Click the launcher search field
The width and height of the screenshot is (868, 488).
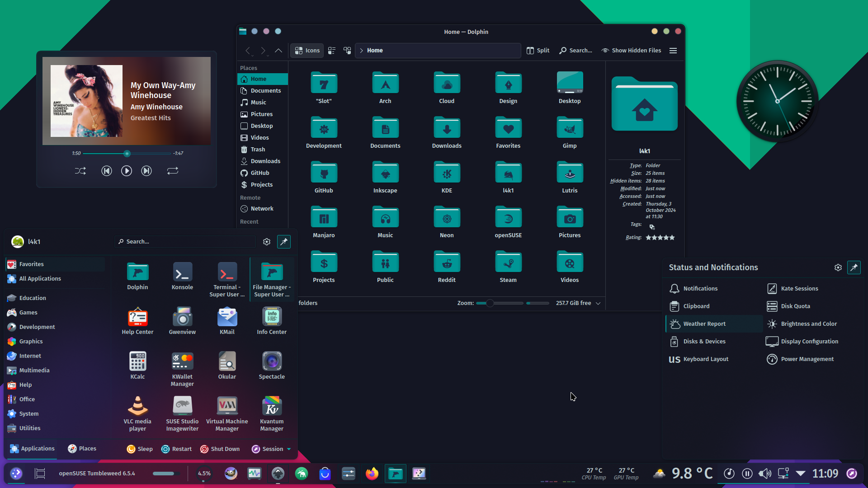point(185,242)
